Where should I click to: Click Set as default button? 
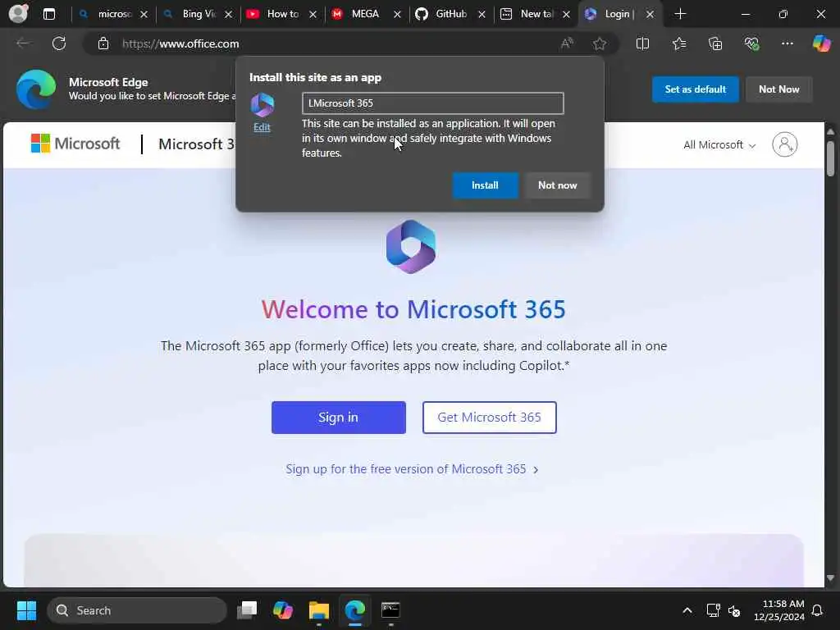point(696,89)
